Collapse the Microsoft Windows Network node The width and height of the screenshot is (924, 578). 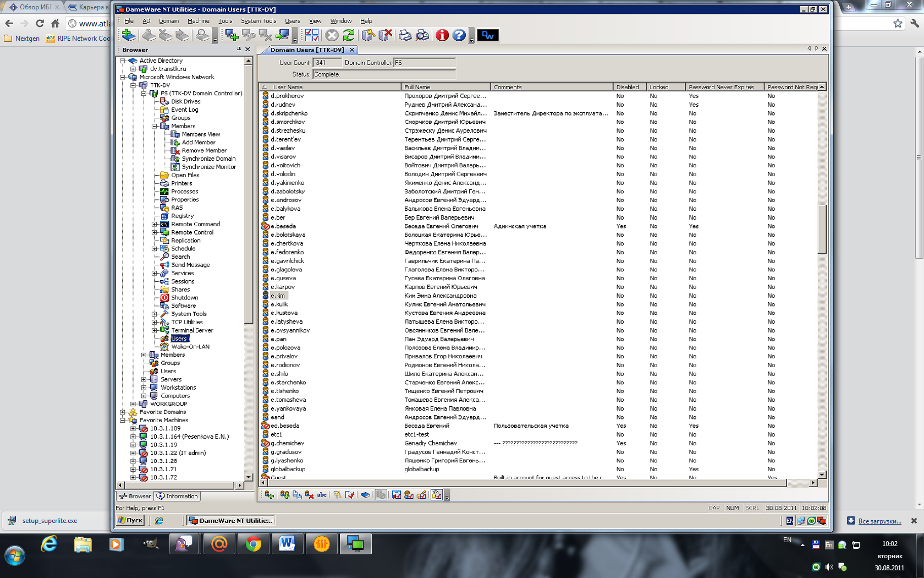(x=123, y=77)
